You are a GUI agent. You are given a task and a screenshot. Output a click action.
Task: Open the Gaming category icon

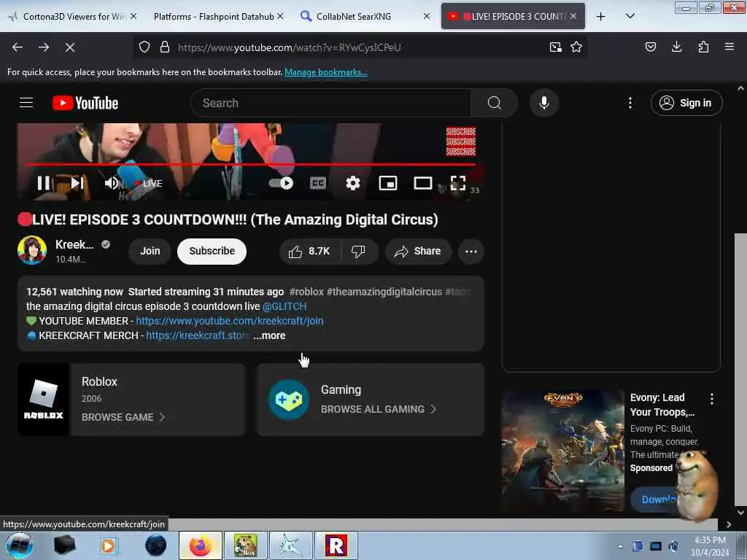coord(288,400)
